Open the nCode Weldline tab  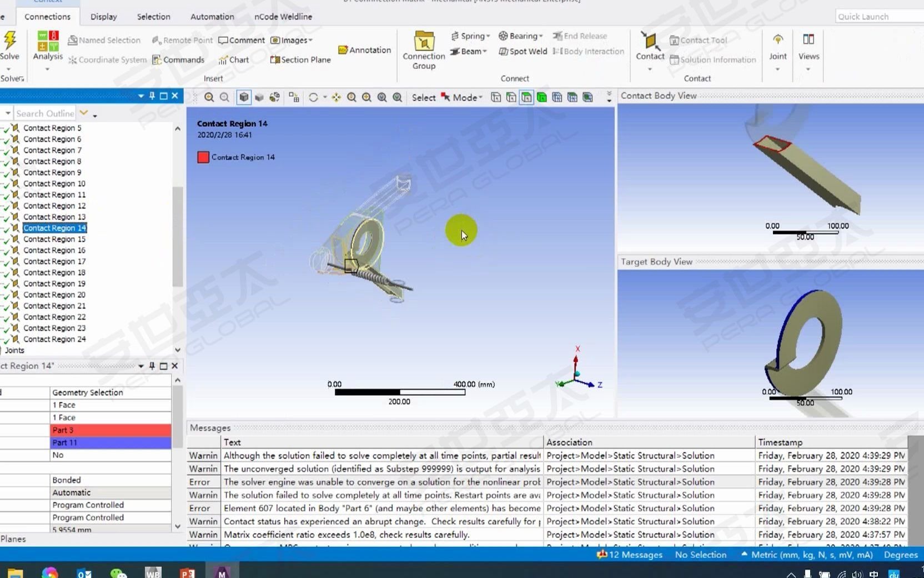click(283, 17)
